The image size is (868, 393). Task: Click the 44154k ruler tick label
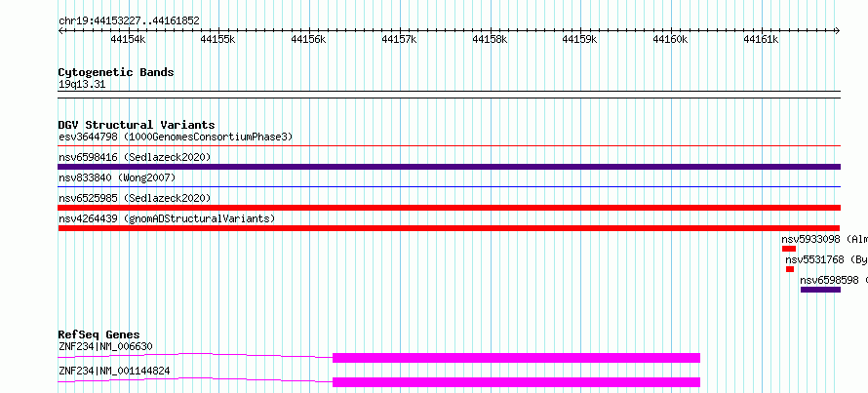click(x=128, y=39)
